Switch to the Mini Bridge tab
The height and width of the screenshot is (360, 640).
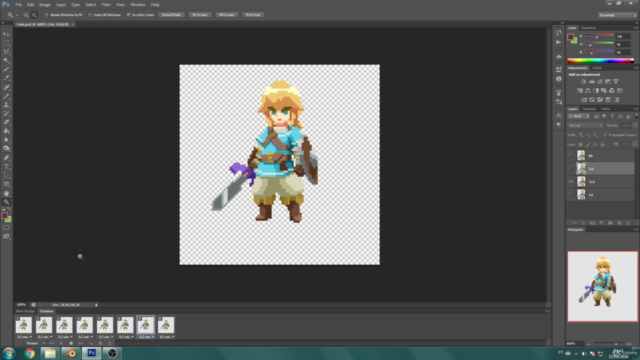coord(25,311)
